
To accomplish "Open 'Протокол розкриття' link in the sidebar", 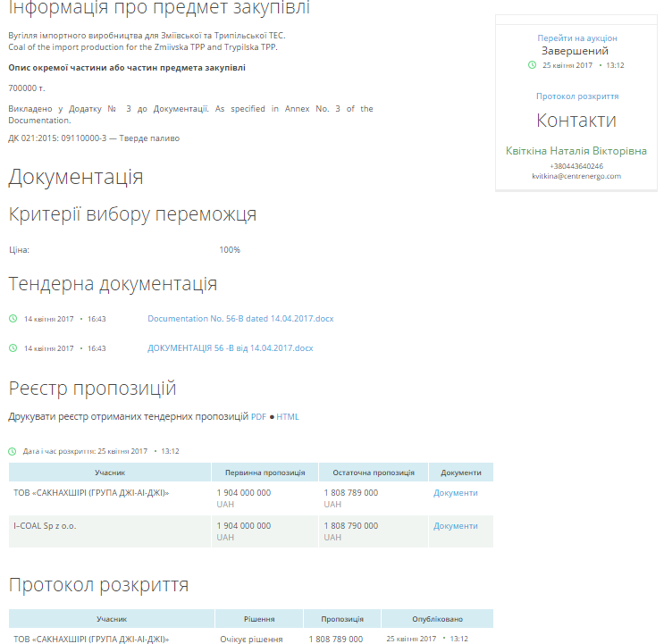I will 576,96.
